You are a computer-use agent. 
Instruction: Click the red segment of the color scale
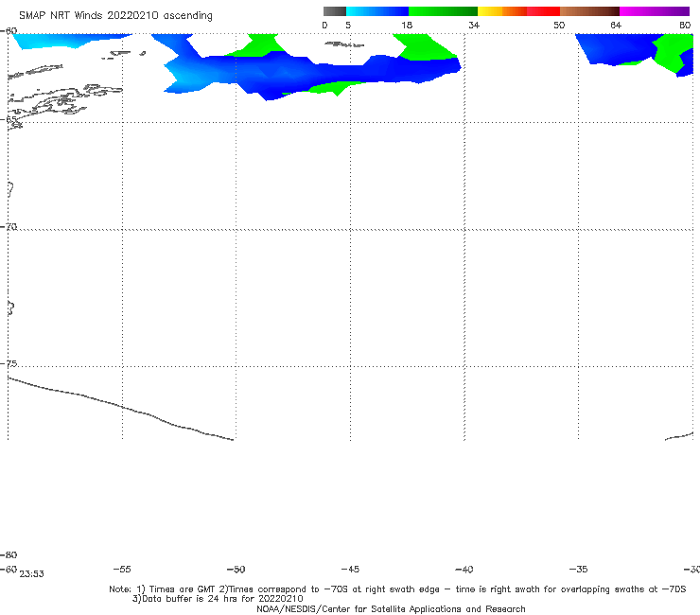(x=543, y=11)
